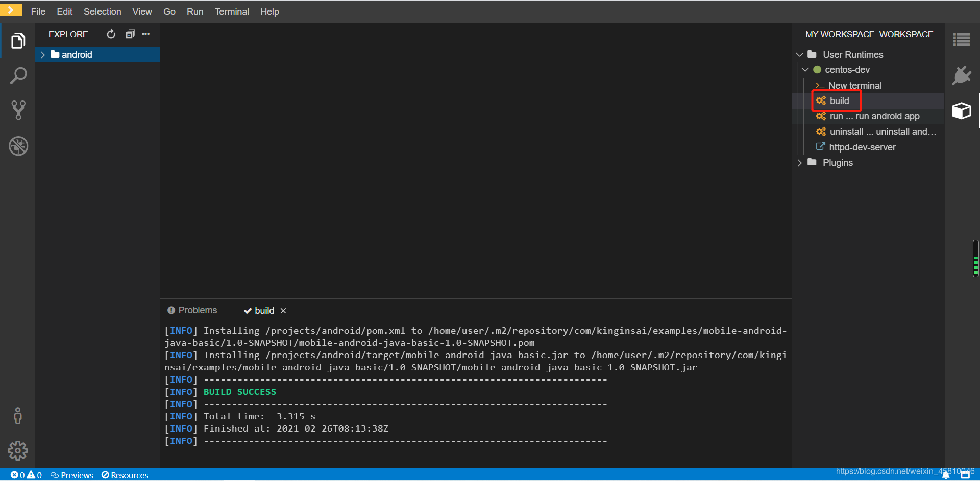Screen dimensions: 980x481
Task: Expand the android folder chevron
Action: 43,55
